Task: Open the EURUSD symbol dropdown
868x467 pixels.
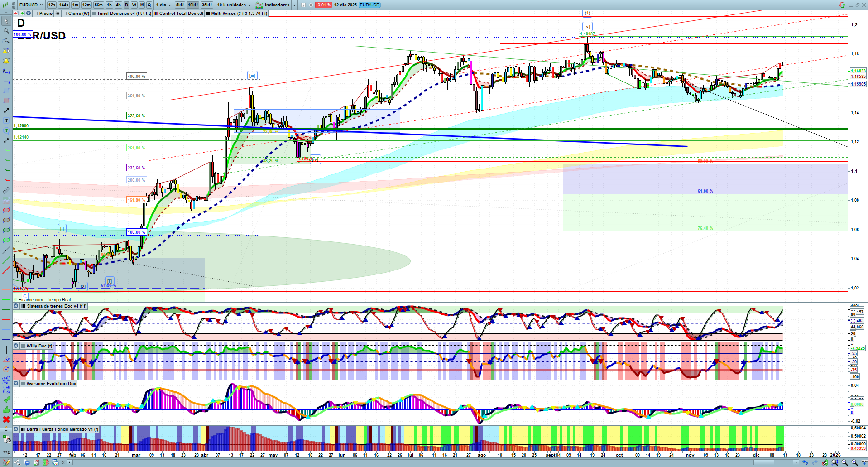Action: pyautogui.click(x=31, y=5)
